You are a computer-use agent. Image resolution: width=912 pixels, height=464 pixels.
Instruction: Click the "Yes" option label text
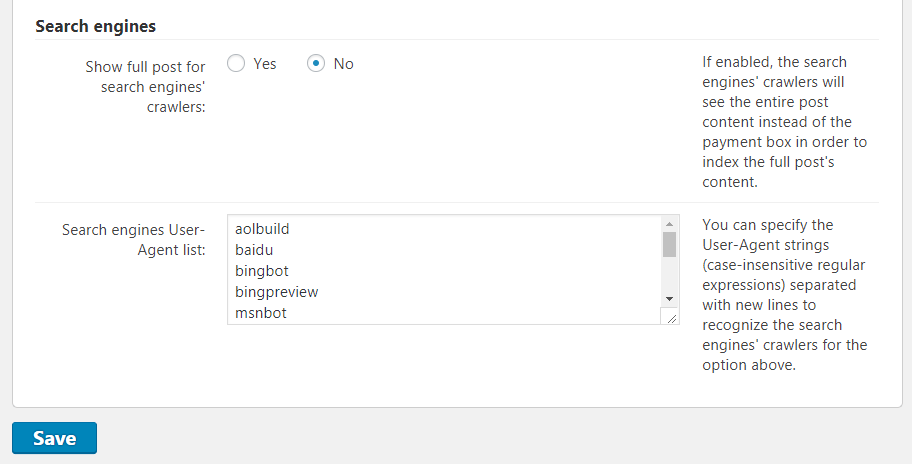(265, 64)
